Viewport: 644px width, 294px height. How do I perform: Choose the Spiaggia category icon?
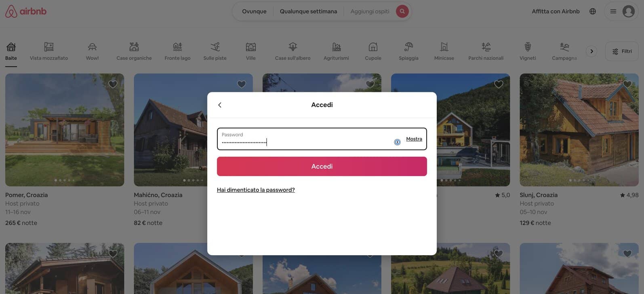(x=408, y=47)
